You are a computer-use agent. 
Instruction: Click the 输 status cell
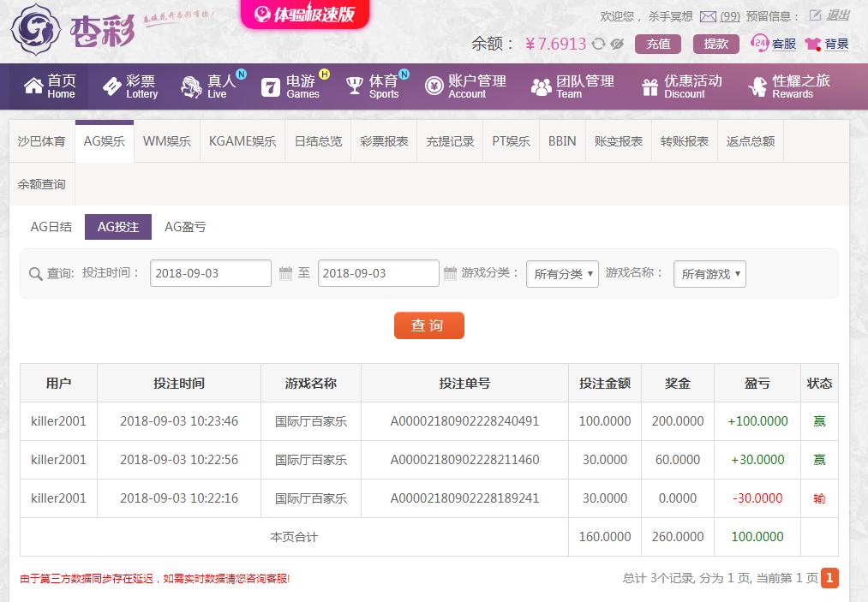tap(819, 498)
